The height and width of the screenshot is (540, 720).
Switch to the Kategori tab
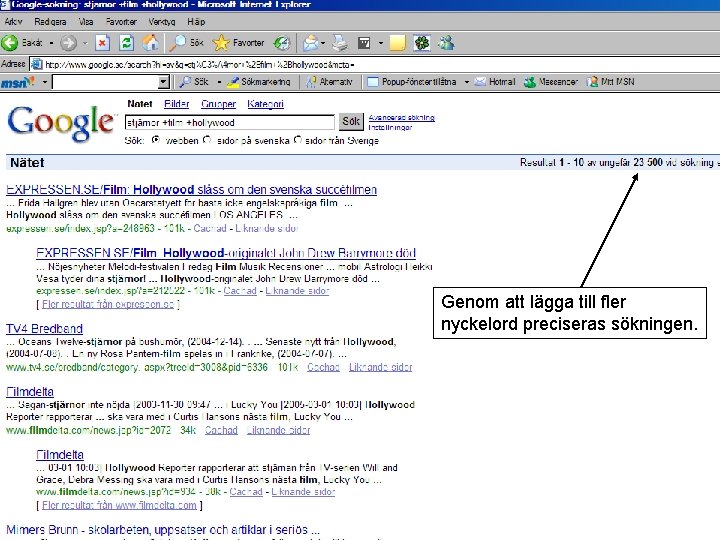pyautogui.click(x=265, y=104)
